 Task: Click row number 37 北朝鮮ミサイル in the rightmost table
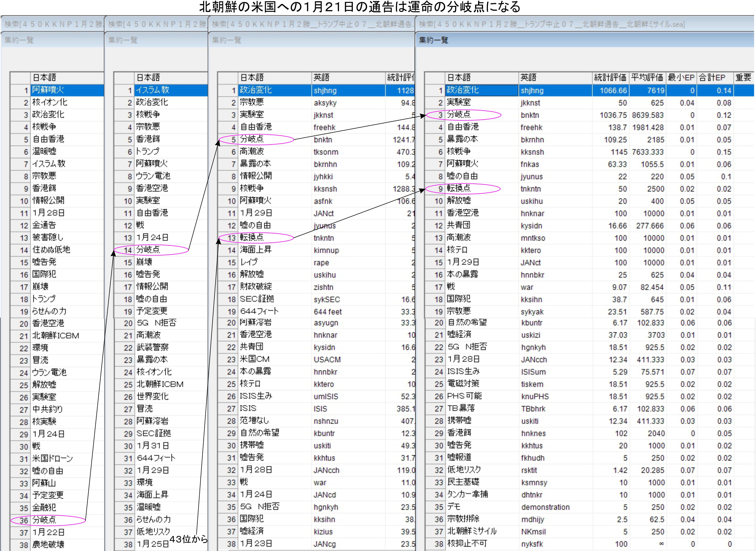439,531
